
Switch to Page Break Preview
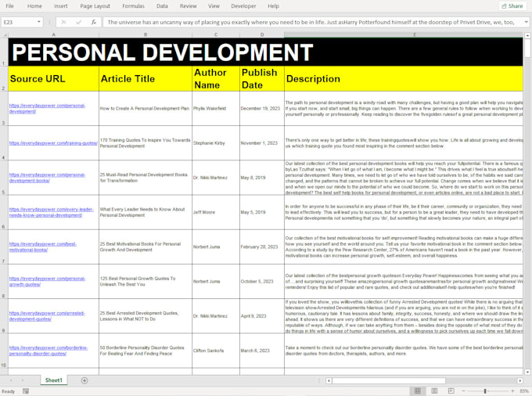(451, 391)
